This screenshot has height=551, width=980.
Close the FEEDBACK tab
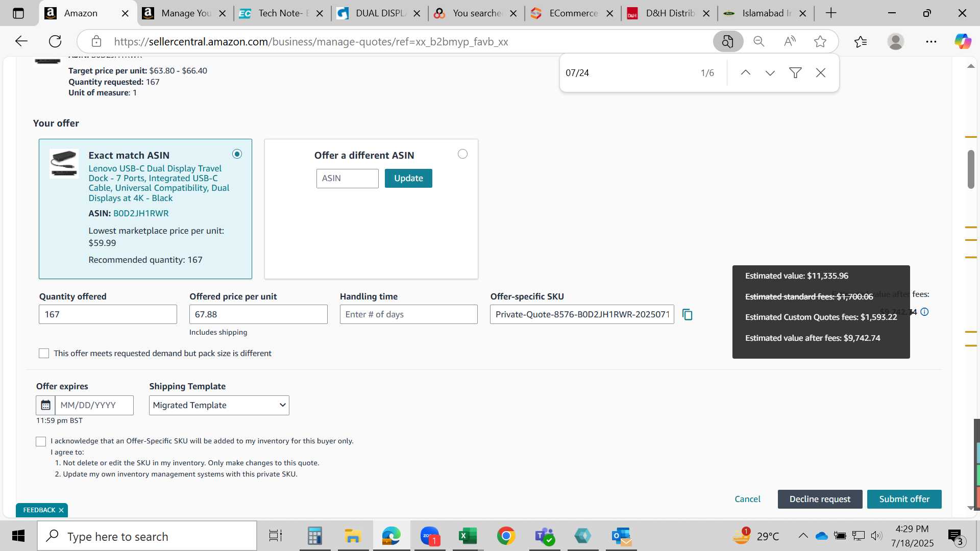pos(61,510)
